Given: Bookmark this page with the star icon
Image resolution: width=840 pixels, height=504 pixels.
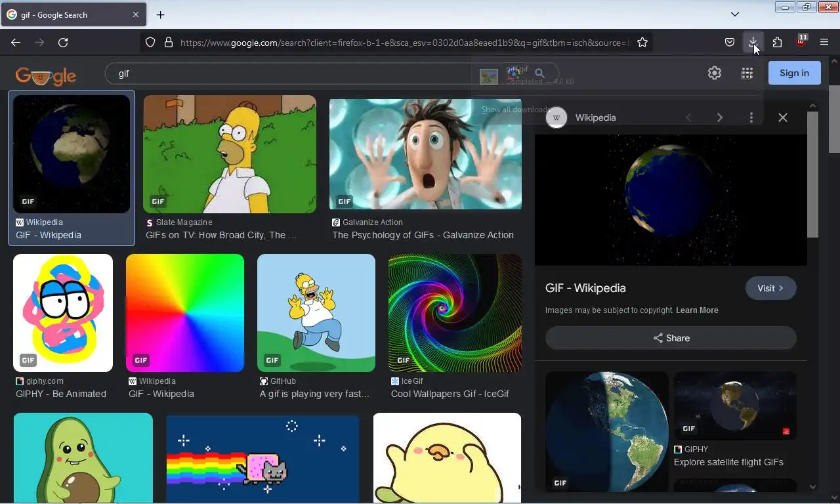Looking at the screenshot, I should [642, 43].
